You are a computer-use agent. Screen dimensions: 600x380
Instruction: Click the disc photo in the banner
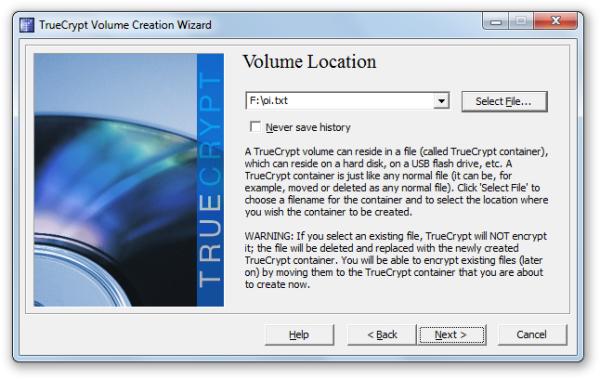click(115, 180)
